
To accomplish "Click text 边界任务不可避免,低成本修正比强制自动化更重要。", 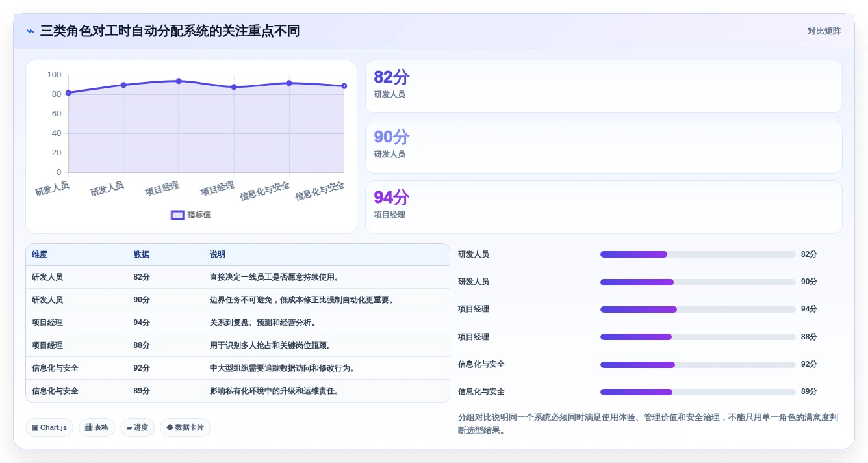I will point(301,300).
